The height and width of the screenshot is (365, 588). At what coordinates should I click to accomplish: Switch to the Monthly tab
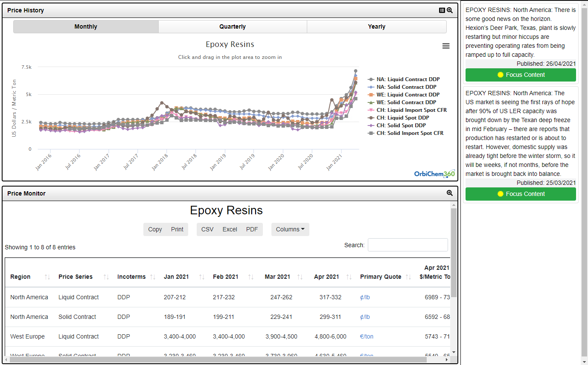click(x=86, y=26)
